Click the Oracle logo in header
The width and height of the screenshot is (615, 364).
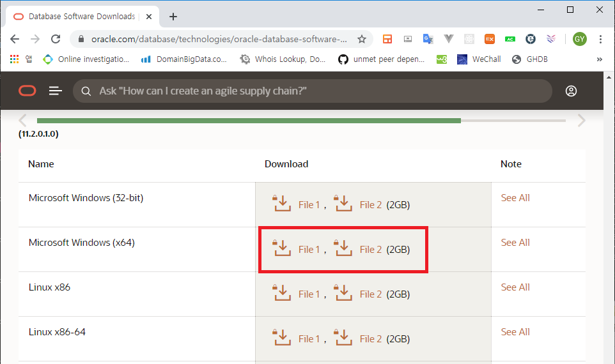click(x=27, y=91)
